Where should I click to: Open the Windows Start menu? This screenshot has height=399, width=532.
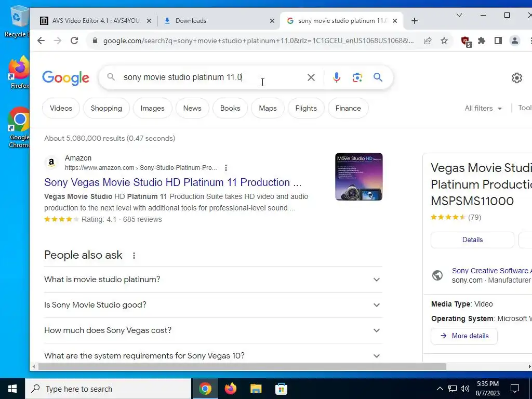[x=12, y=389]
